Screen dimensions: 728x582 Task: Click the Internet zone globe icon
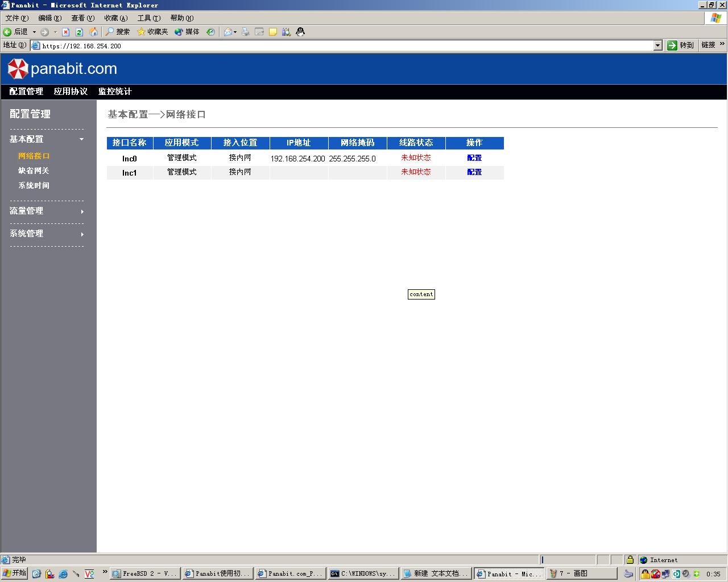tap(644, 560)
